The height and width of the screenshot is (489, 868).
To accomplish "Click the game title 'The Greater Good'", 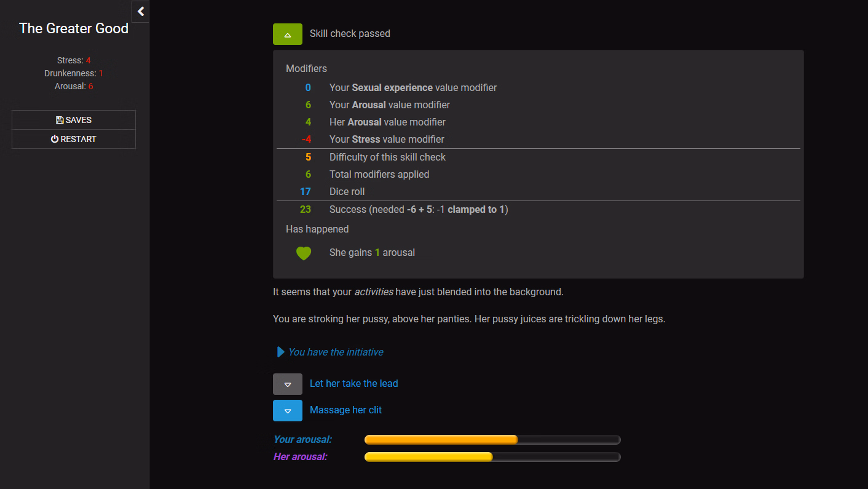I will tap(73, 28).
